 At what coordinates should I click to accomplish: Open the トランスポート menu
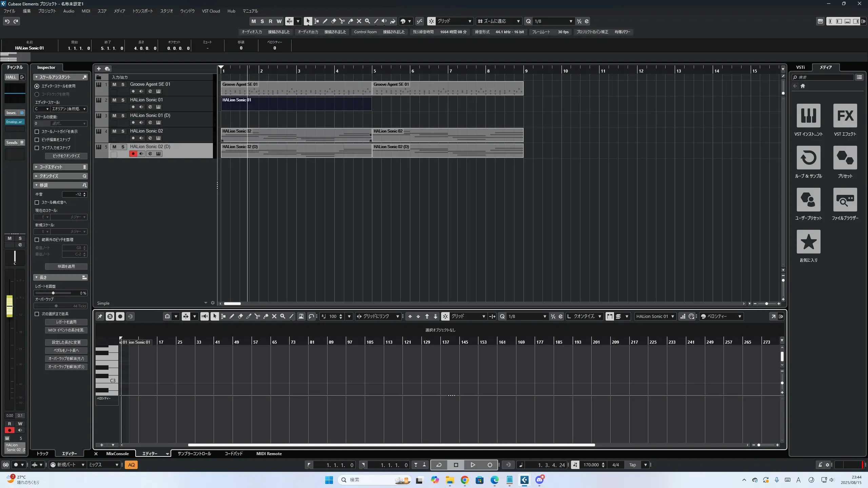pyautogui.click(x=142, y=11)
